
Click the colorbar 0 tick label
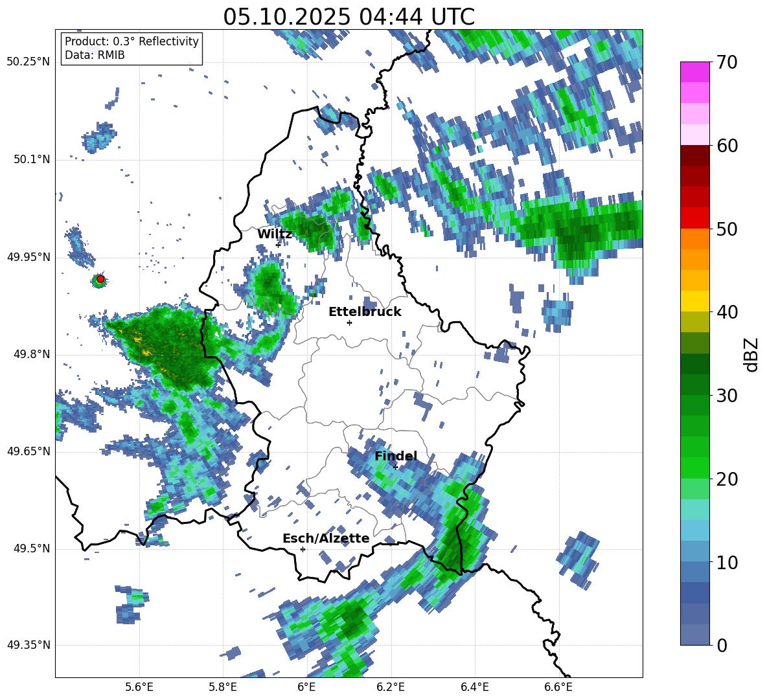722,645
